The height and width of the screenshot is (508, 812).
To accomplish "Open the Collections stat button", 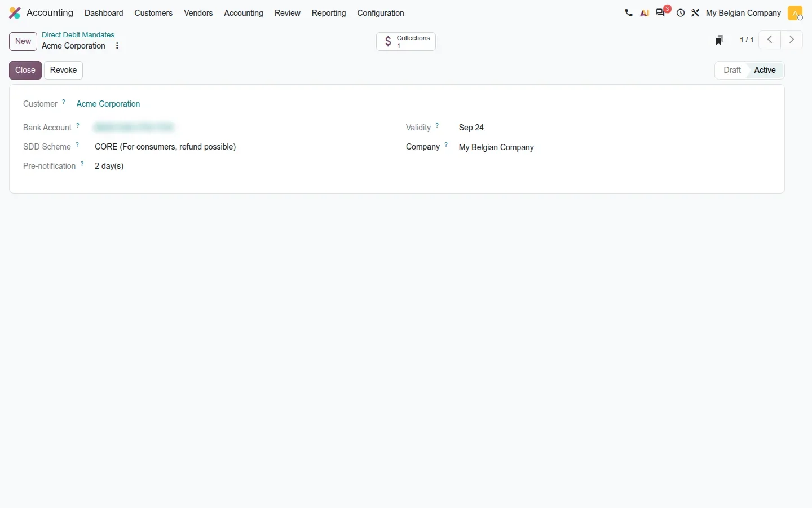I will [406, 42].
